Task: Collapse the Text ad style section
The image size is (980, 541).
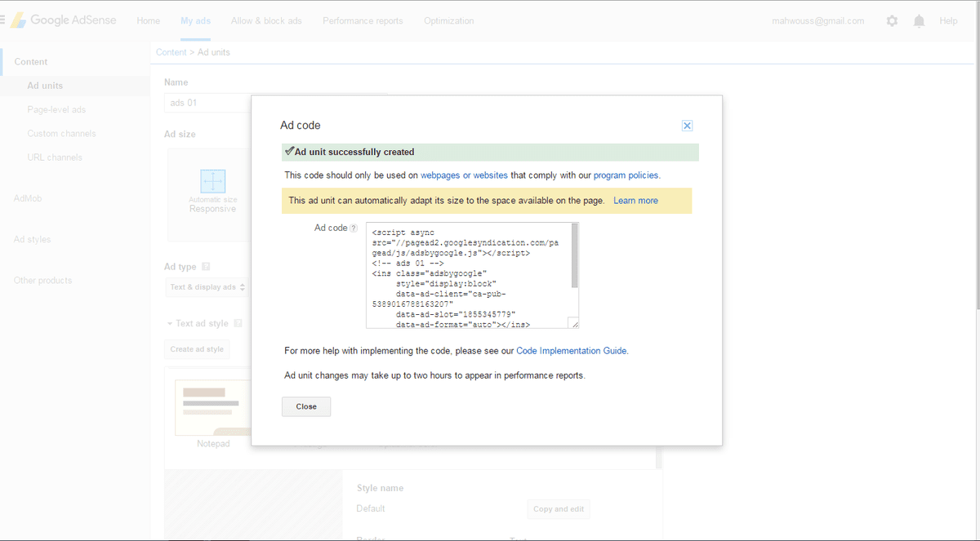Action: click(170, 324)
